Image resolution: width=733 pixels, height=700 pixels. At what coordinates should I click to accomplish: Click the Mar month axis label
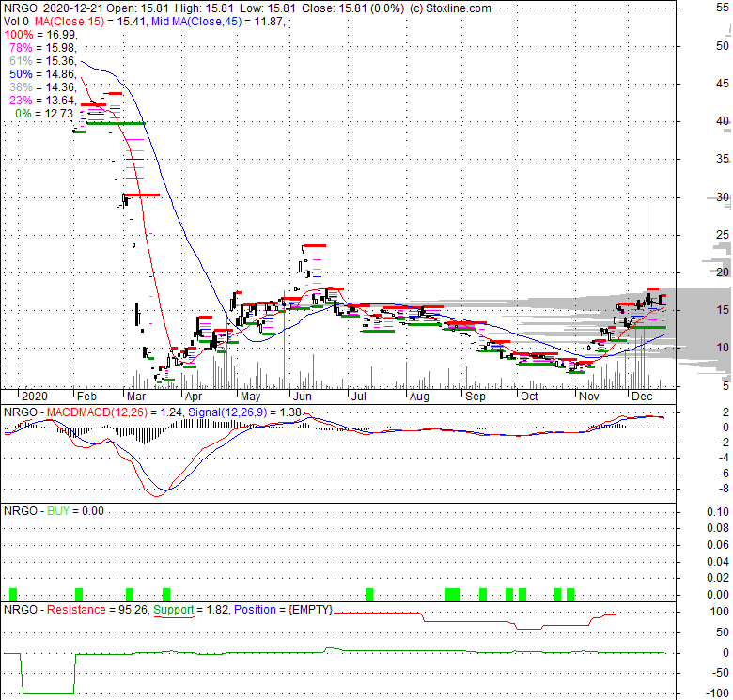click(136, 397)
